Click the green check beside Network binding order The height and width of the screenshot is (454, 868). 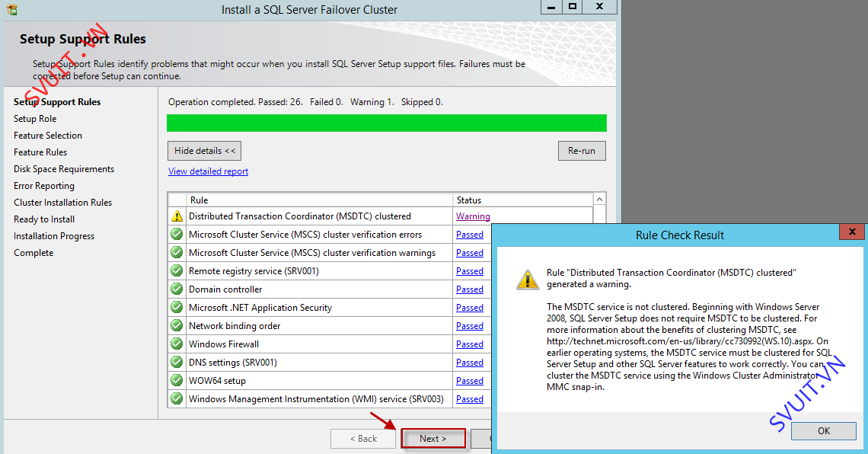coord(177,325)
